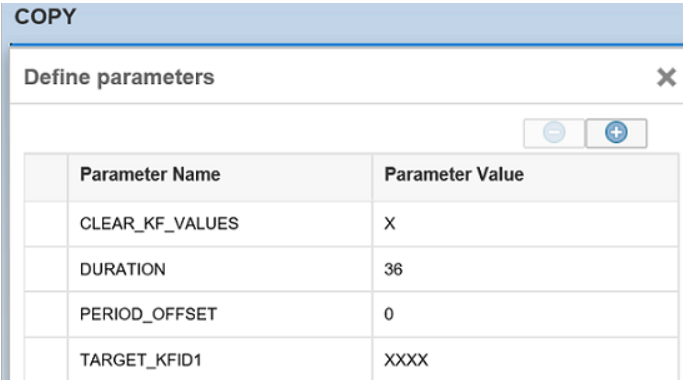
Task: Edit the PERIOD_OFFSET value 0
Action: tap(526, 314)
